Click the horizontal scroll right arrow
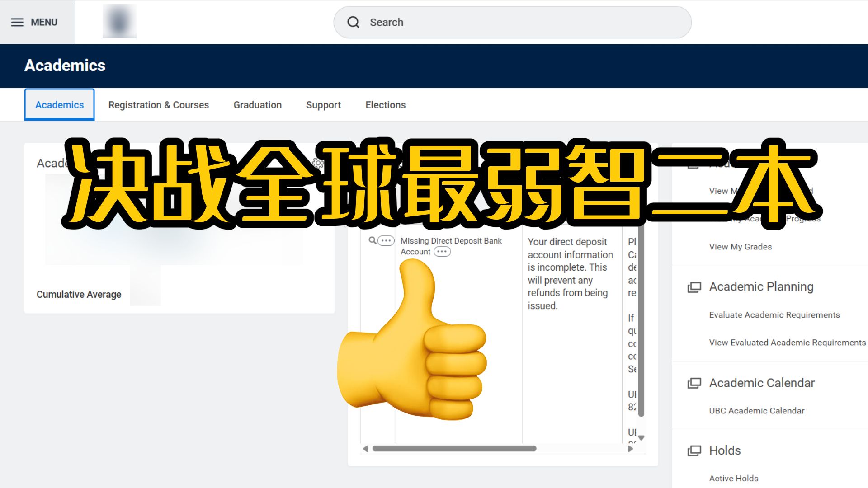 630,449
